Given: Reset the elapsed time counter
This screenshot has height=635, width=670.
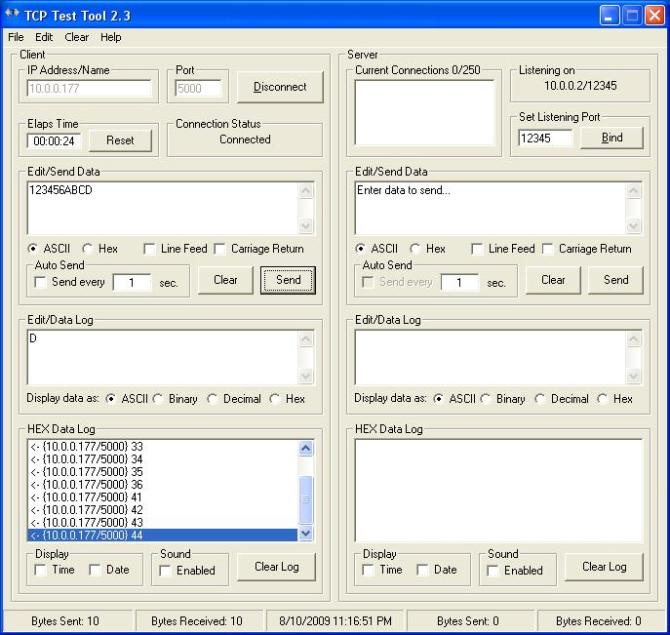Looking at the screenshot, I should coord(120,140).
